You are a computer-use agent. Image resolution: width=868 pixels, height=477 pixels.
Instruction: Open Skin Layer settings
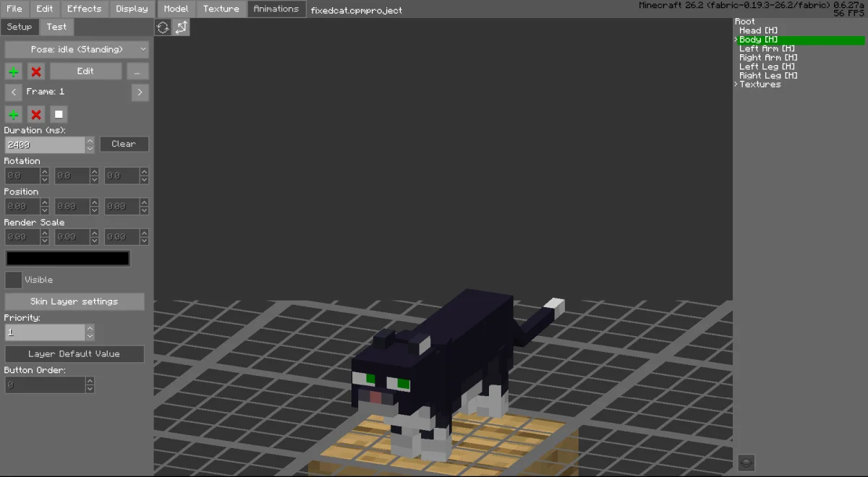pyautogui.click(x=75, y=301)
